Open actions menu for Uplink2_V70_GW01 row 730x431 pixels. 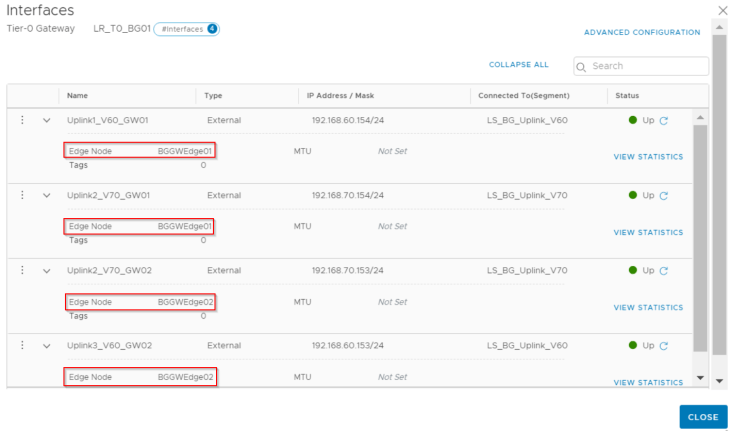[22, 195]
